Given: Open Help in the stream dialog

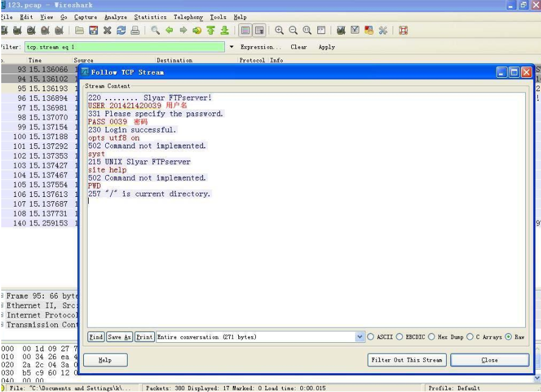Looking at the screenshot, I should coord(105,360).
